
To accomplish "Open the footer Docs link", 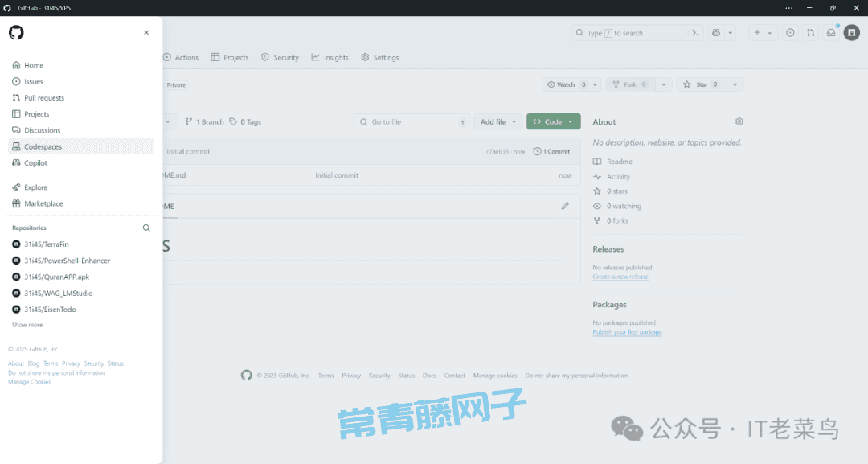I will click(x=429, y=376).
